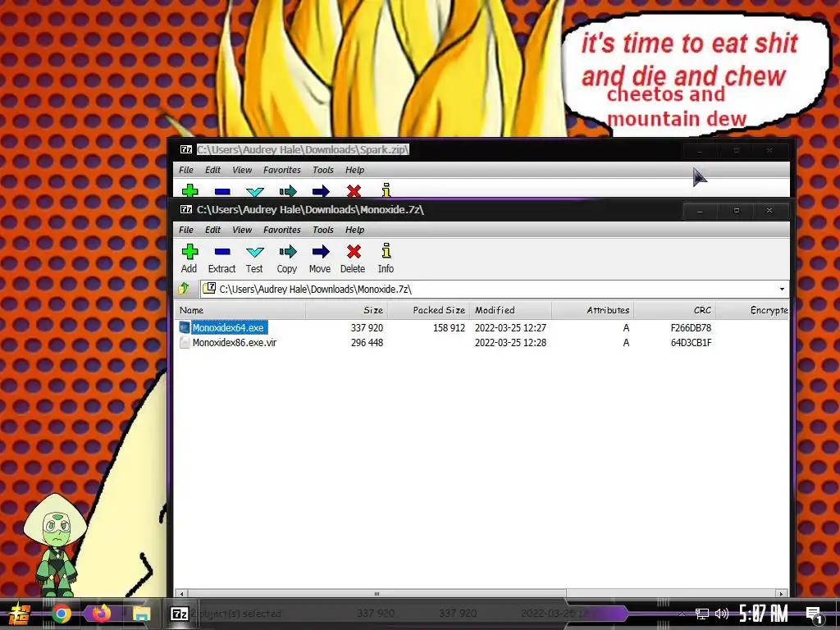
Task: Click Extract in the Monoxide.7z toolbar
Action: (221, 258)
